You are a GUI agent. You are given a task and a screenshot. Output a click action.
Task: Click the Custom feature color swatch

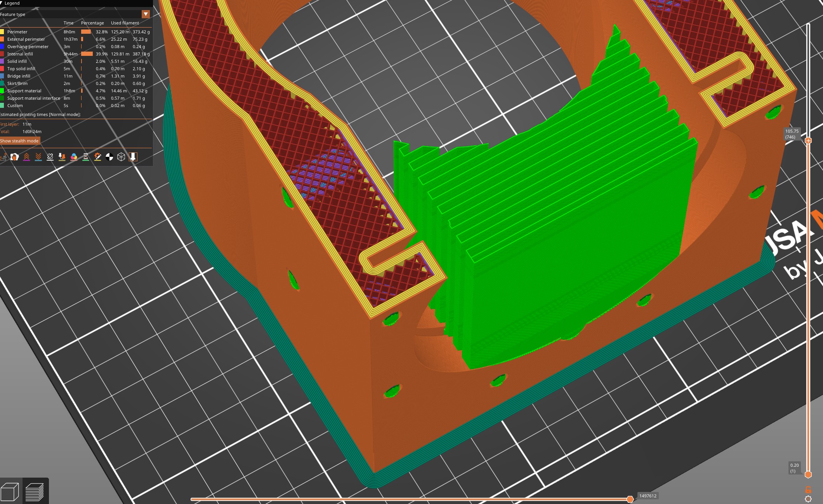[x=2, y=106]
